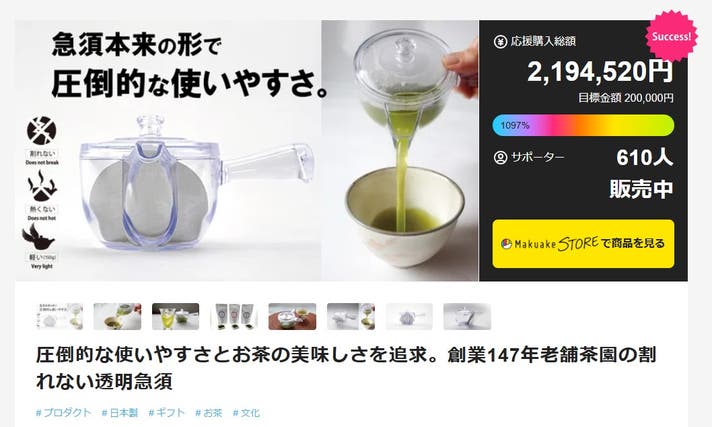
Task: Open Makuake STOREで商品を見る button
Action: point(583,244)
